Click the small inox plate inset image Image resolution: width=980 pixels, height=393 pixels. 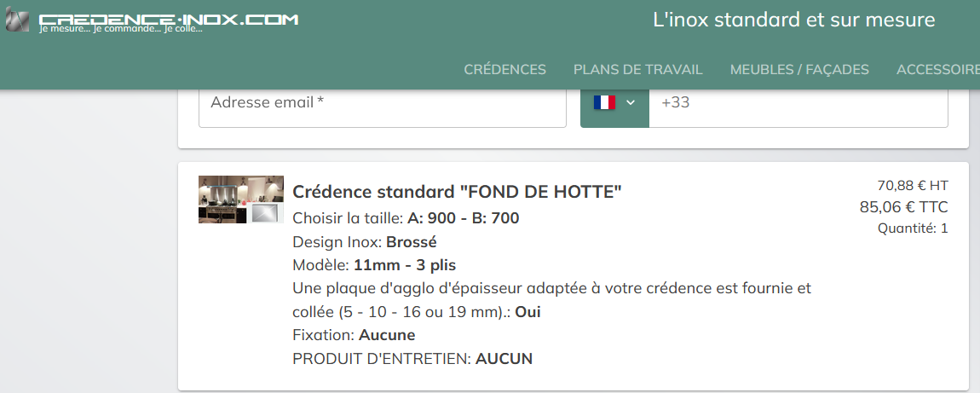point(267,213)
